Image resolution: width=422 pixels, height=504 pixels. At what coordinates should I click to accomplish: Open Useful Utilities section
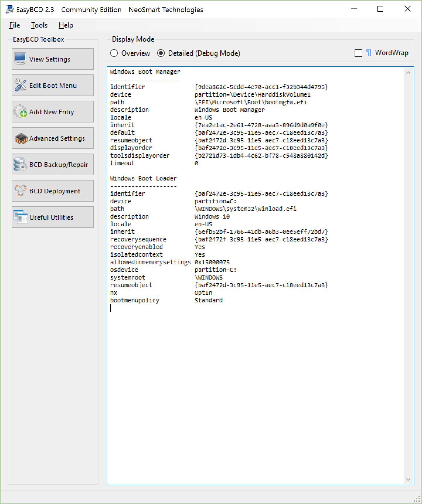tap(53, 217)
